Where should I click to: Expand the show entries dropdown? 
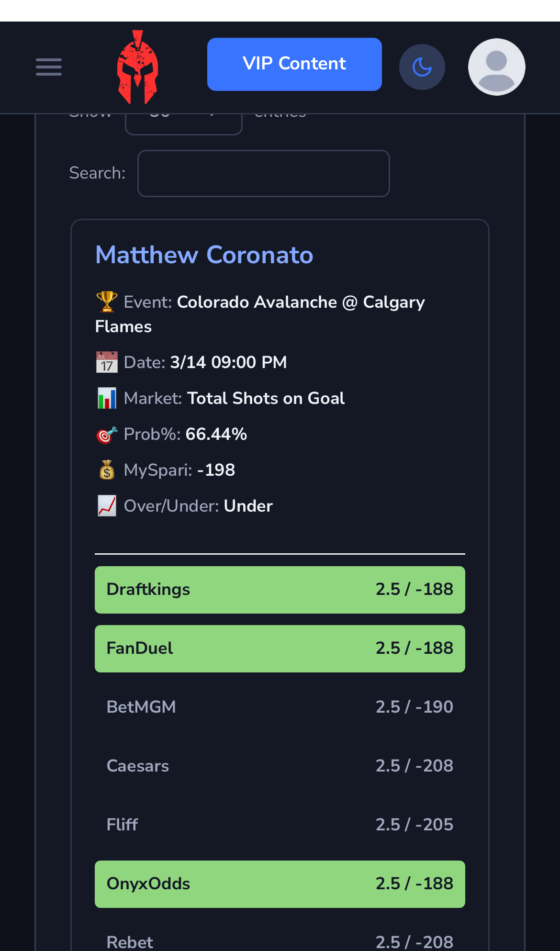click(x=184, y=124)
